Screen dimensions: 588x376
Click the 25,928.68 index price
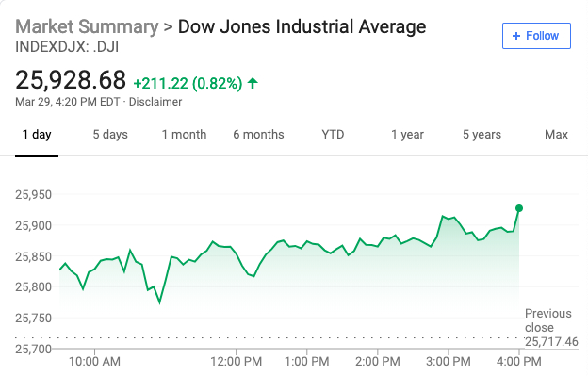[71, 80]
